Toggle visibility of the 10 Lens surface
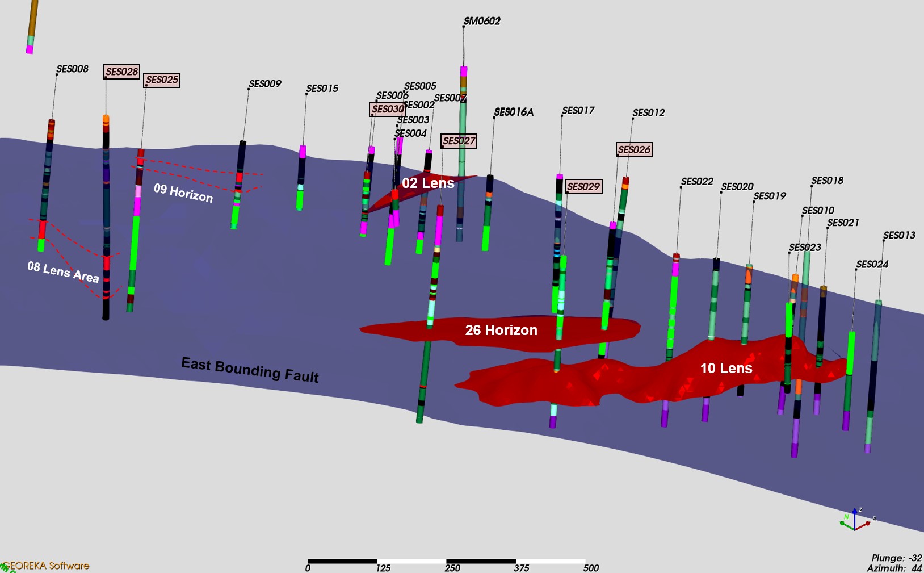 click(726, 368)
